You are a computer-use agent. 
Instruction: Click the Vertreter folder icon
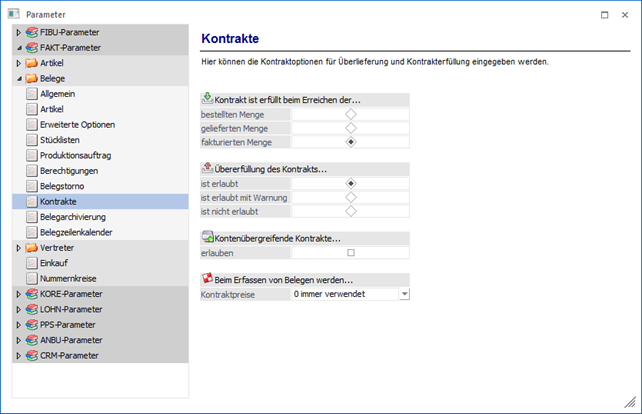tap(32, 248)
